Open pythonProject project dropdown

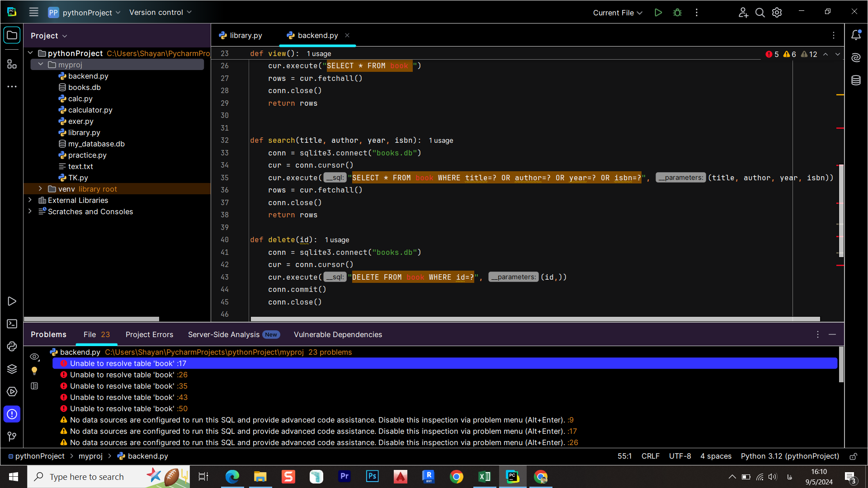pos(85,13)
